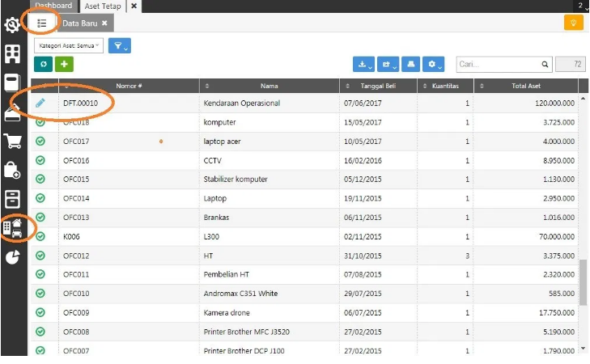Image resolution: width=590 pixels, height=364 pixels.
Task: Expand the blue download dropdown button
Action: point(364,64)
